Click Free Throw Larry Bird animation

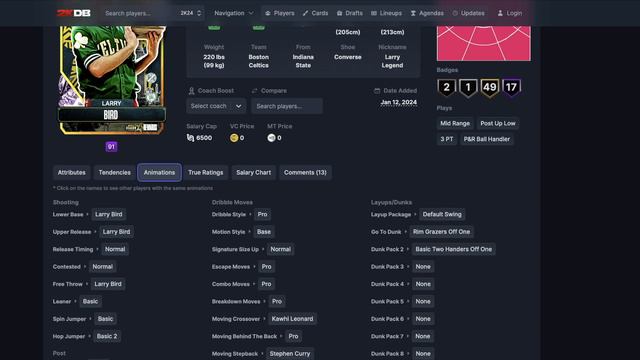click(x=108, y=284)
